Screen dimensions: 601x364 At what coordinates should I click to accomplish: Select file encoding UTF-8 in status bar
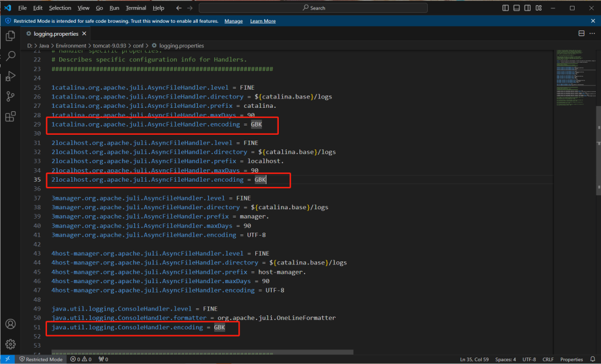click(529, 359)
